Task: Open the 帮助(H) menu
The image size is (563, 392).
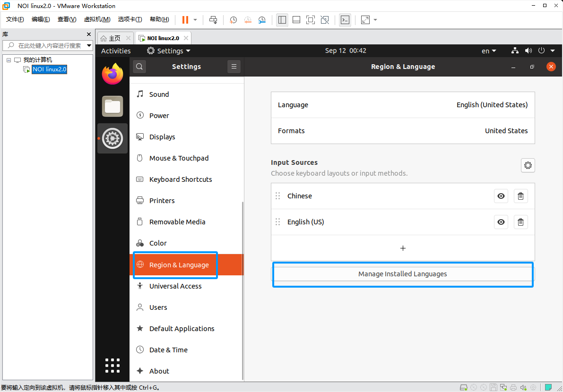Action: tap(159, 19)
